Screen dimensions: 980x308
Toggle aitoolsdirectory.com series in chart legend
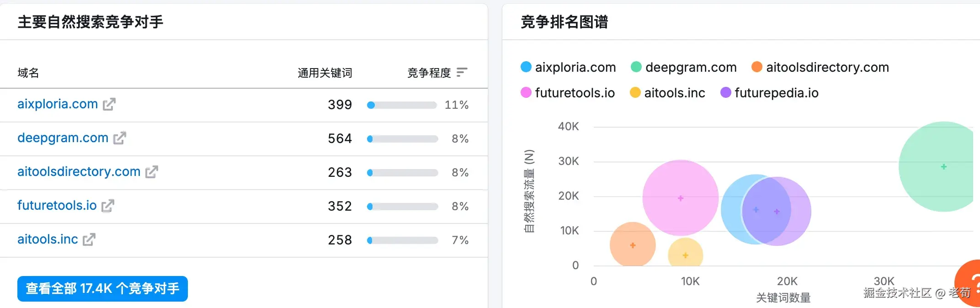coord(820,67)
